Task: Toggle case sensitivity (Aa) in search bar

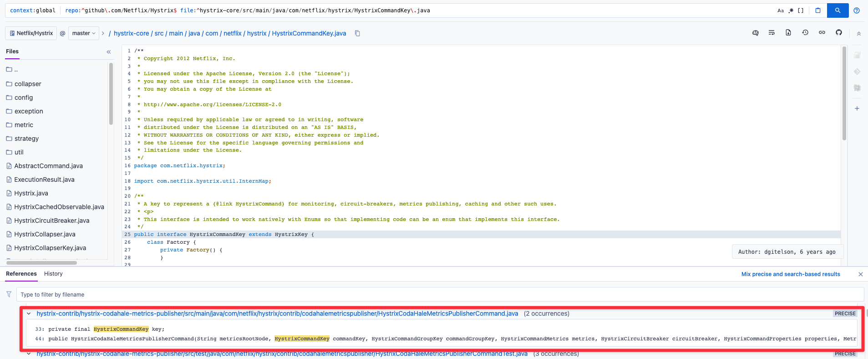Action: [781, 10]
